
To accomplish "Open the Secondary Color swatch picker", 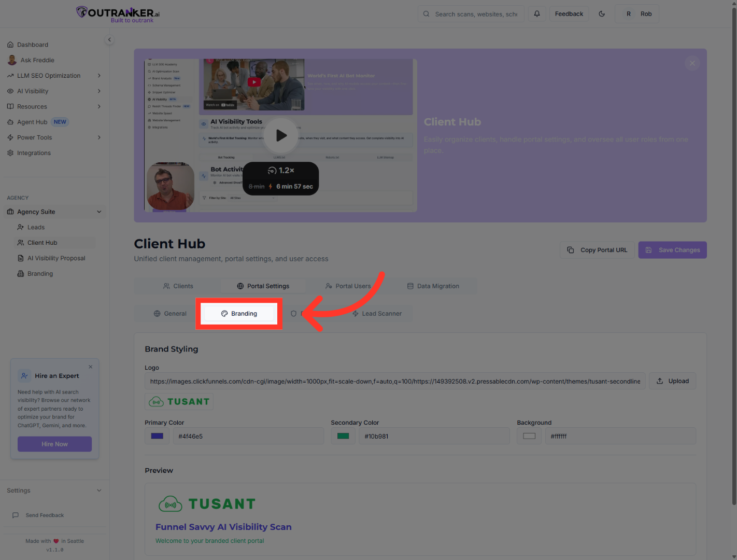I will (343, 436).
